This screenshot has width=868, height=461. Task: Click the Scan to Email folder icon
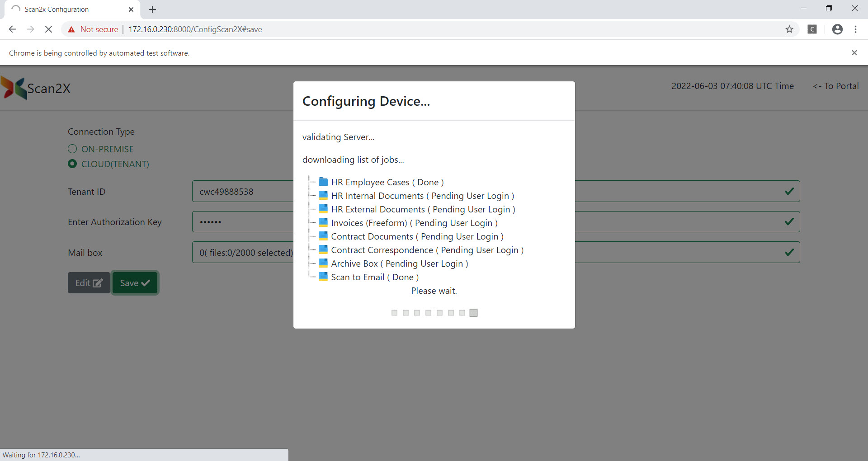(x=323, y=277)
